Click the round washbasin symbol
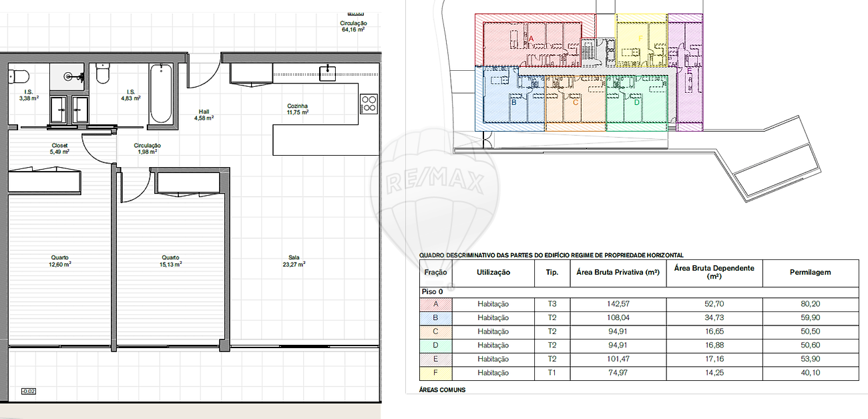Viewport: 868px width, 419px height. pyautogui.click(x=69, y=77)
